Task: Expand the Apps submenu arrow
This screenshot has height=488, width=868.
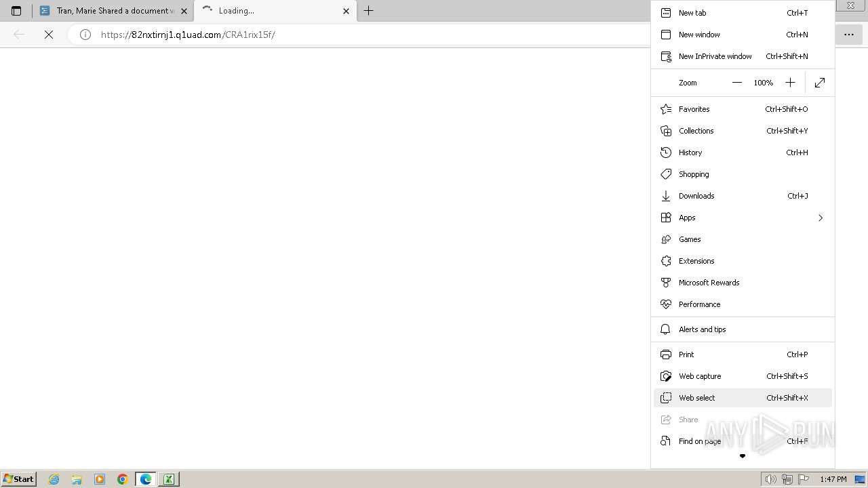Action: click(x=821, y=218)
